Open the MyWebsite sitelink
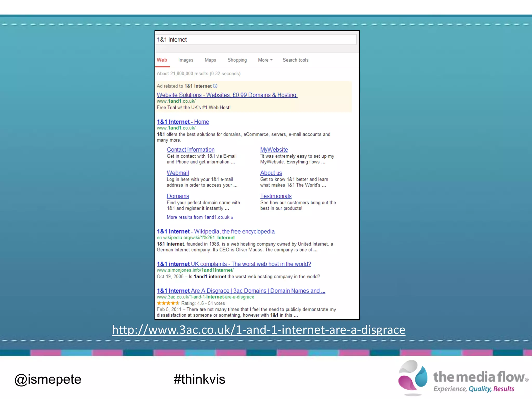The width and height of the screenshot is (532, 399). [x=274, y=150]
